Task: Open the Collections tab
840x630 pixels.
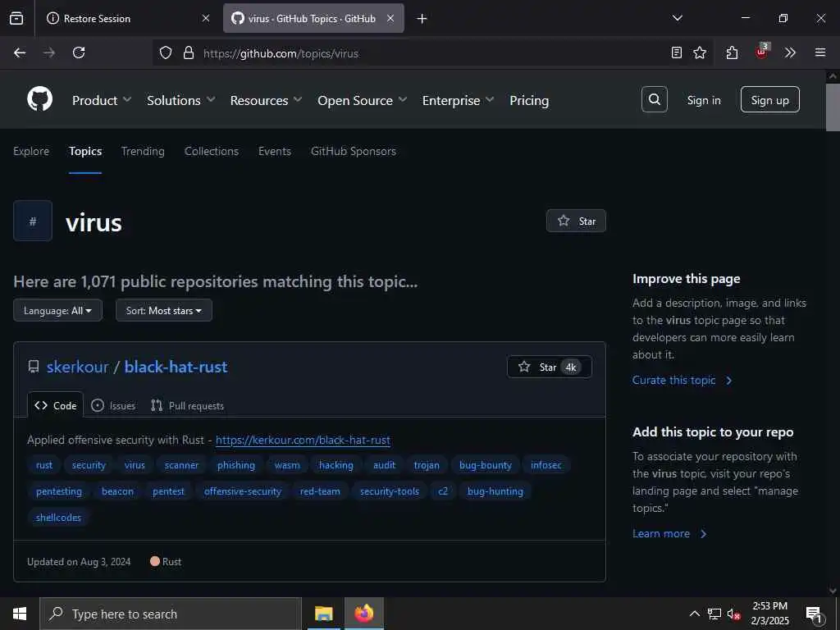Action: point(212,151)
